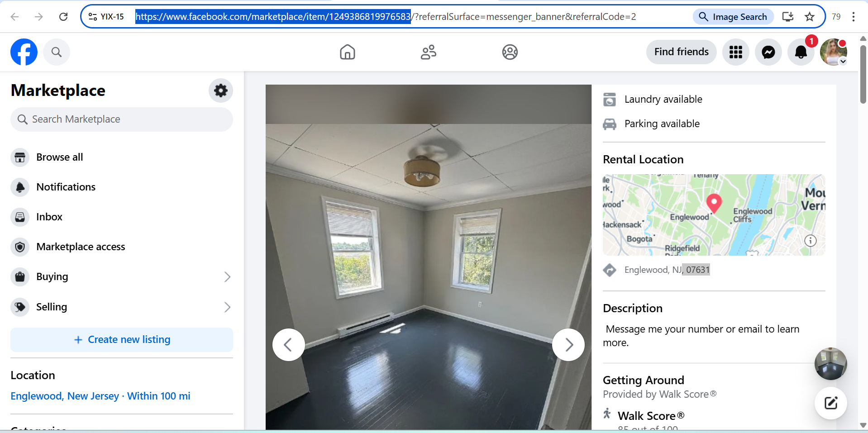This screenshot has height=433, width=868.
Task: Change location Englewood, New Jersey within 100 mi
Action: pos(100,396)
